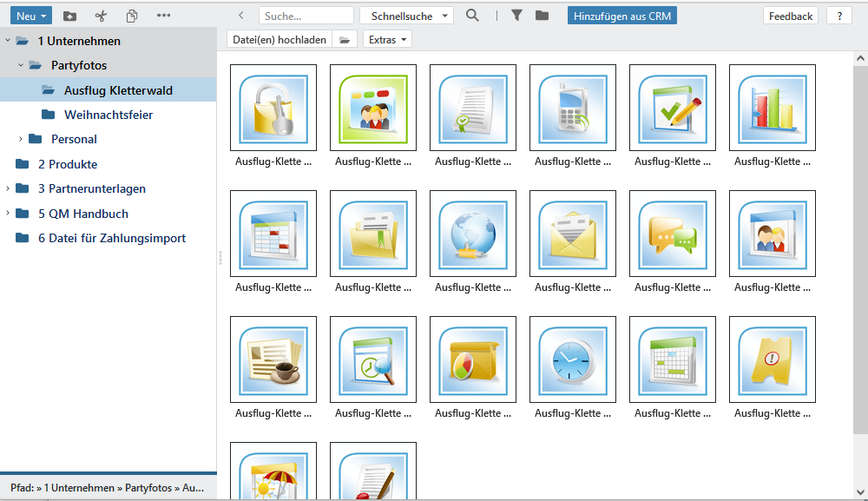Click the scissors cut icon in toolbar
The image size is (868, 501).
[x=101, y=16]
